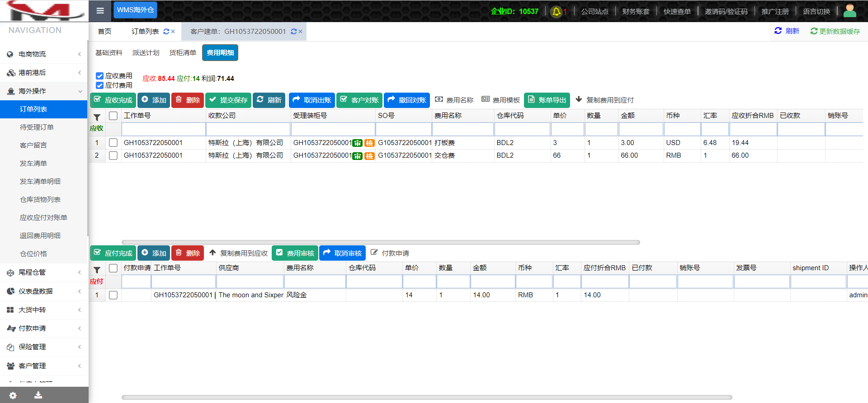Open 发车清单 in the sidebar
Viewport: 868px width, 403px height.
pyautogui.click(x=33, y=164)
